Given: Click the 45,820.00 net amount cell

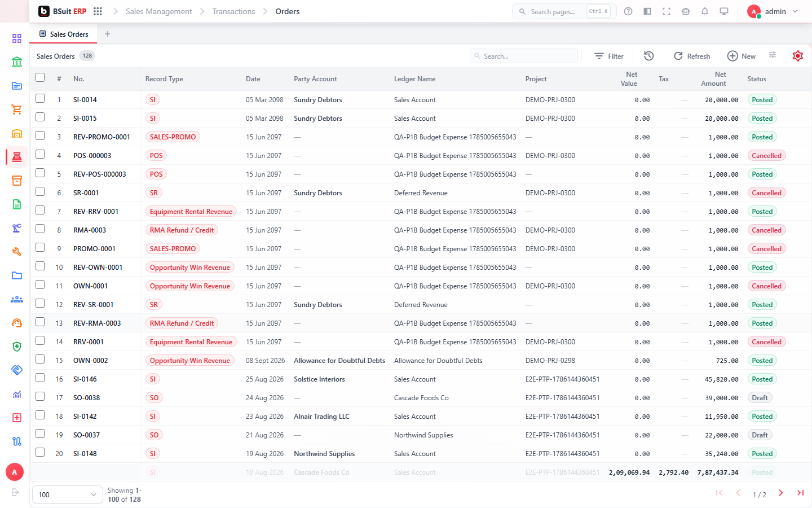Looking at the screenshot, I should (x=721, y=379).
